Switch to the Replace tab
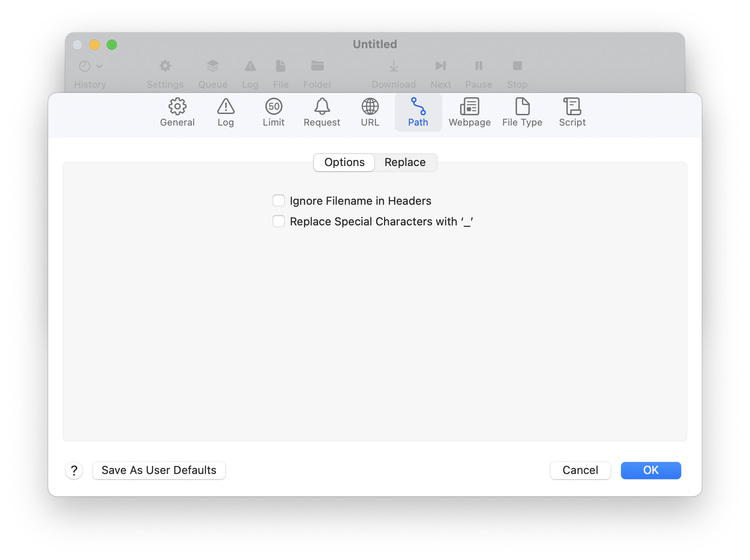This screenshot has width=750, height=560. coord(405,162)
